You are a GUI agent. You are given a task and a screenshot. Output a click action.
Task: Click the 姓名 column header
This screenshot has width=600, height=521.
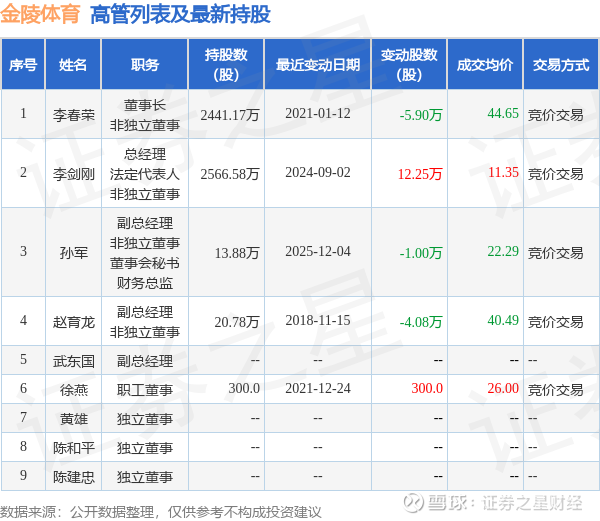pos(73,65)
